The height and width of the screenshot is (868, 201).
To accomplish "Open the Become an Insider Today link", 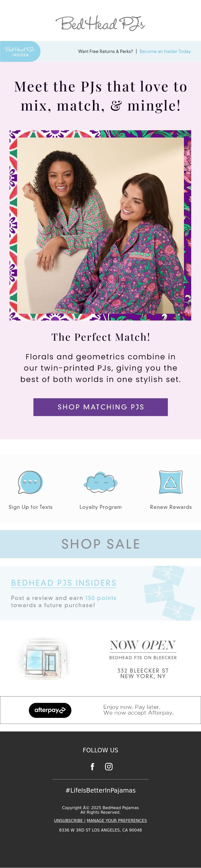I will tap(165, 51).
